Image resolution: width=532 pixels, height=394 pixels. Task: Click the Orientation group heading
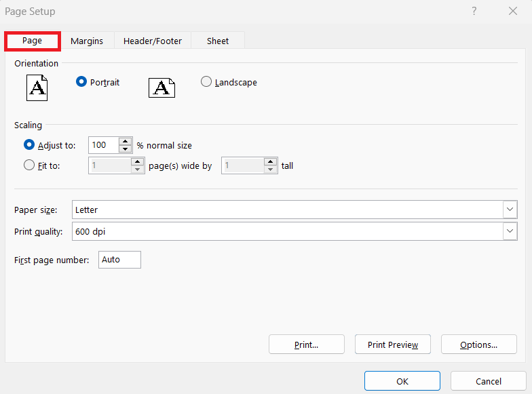tap(37, 64)
